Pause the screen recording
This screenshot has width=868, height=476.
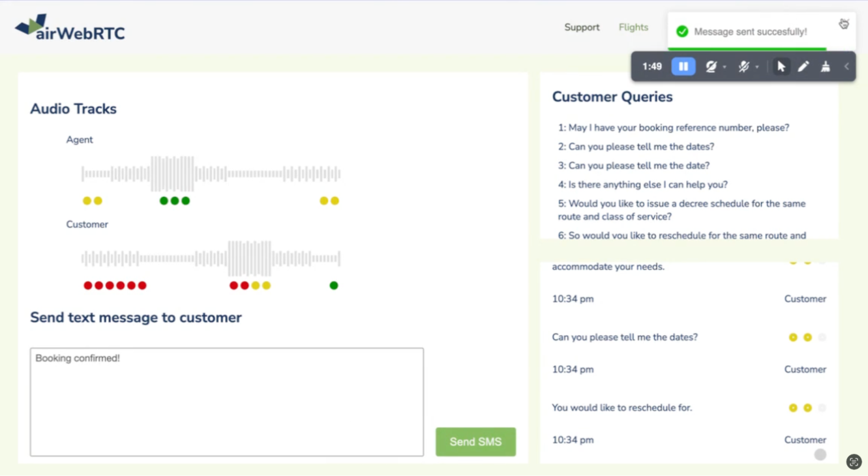(683, 67)
